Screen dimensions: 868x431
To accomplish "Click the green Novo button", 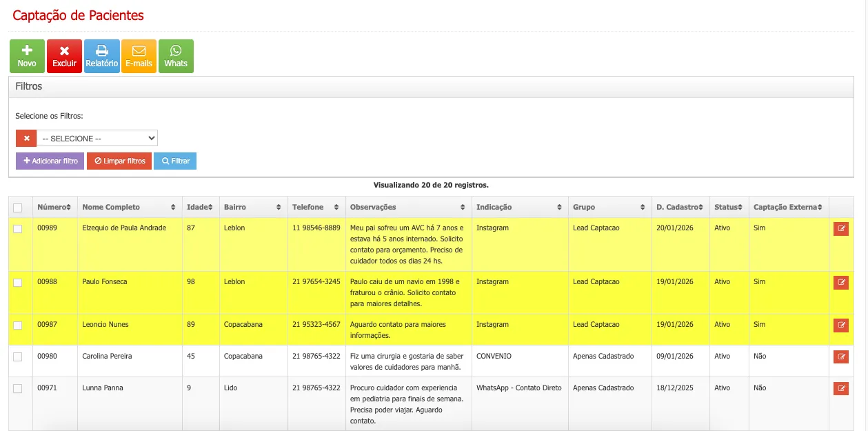I will point(27,56).
